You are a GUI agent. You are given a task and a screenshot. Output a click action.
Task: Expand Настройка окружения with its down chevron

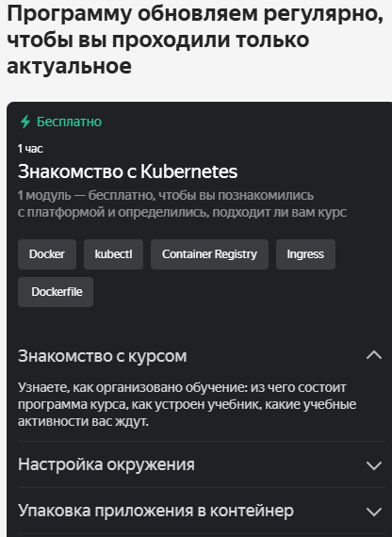pyautogui.click(x=374, y=465)
